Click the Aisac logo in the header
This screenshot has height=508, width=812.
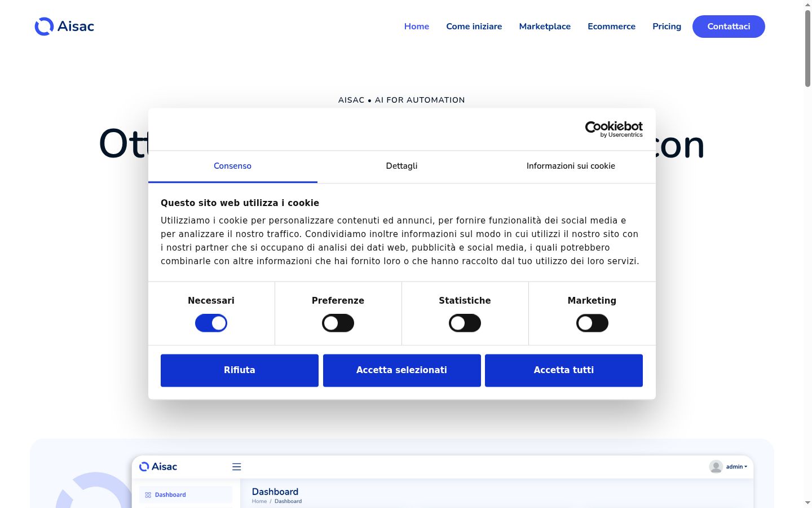tap(64, 27)
